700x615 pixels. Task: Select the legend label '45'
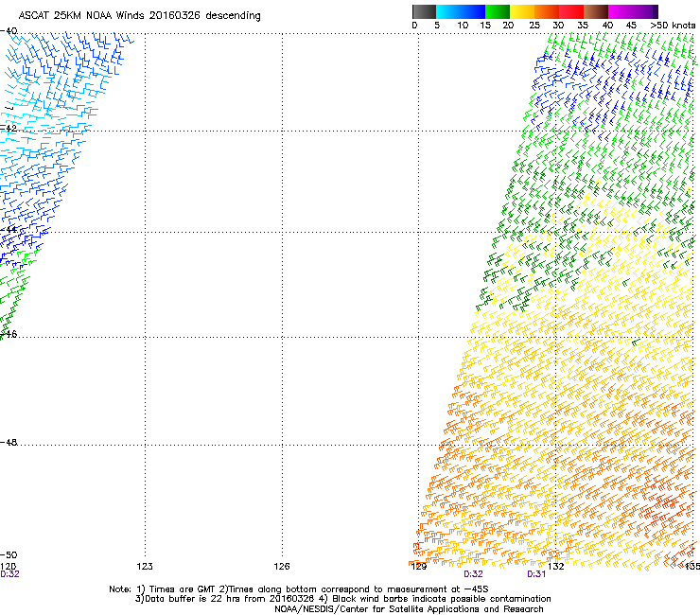click(631, 26)
